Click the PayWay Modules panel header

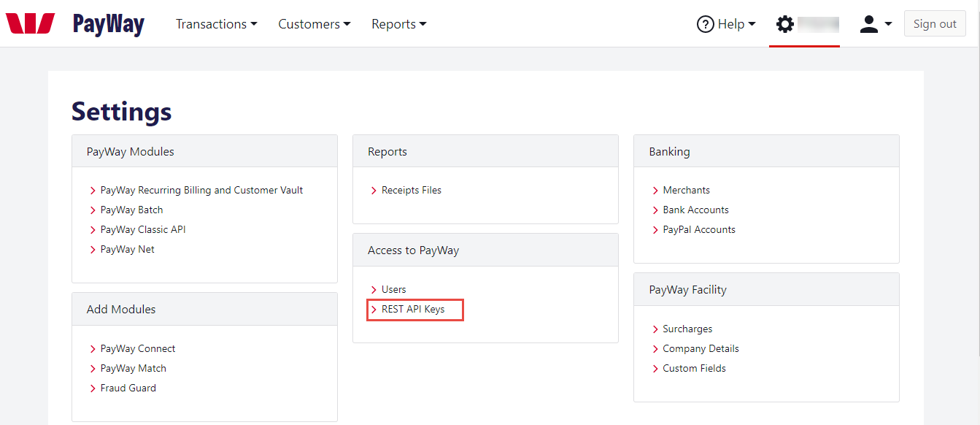[x=204, y=151]
